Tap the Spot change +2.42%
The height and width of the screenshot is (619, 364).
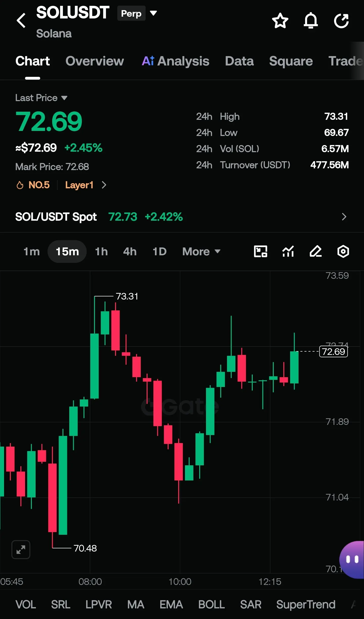tap(164, 217)
